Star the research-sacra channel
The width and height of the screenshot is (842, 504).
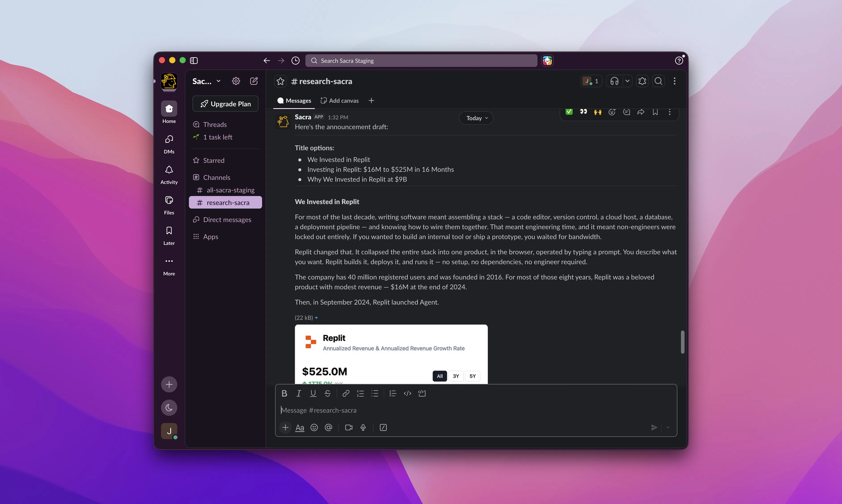281,81
